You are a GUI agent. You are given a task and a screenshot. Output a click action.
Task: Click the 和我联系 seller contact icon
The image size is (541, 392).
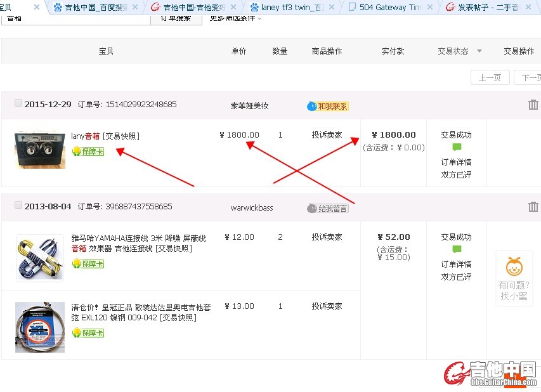[x=328, y=106]
